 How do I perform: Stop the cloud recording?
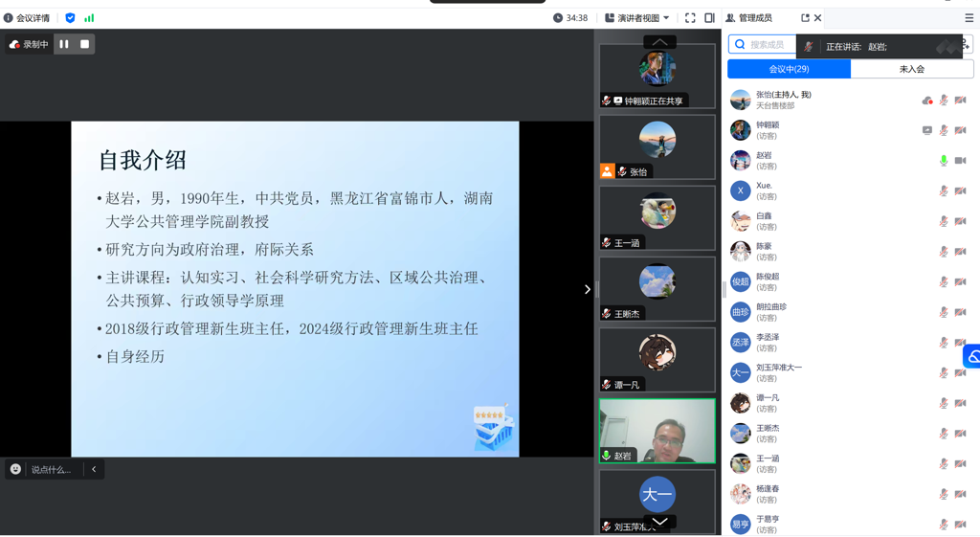[84, 44]
